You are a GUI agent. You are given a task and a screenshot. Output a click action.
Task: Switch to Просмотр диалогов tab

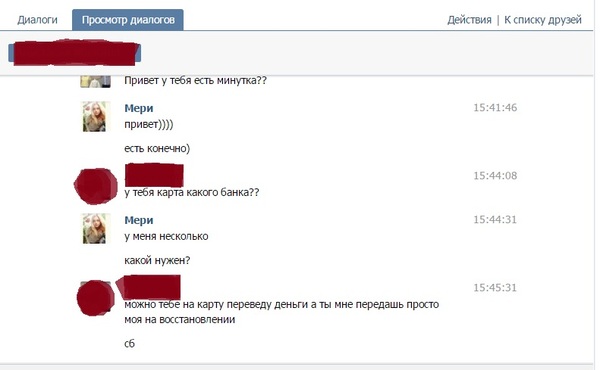[128, 20]
